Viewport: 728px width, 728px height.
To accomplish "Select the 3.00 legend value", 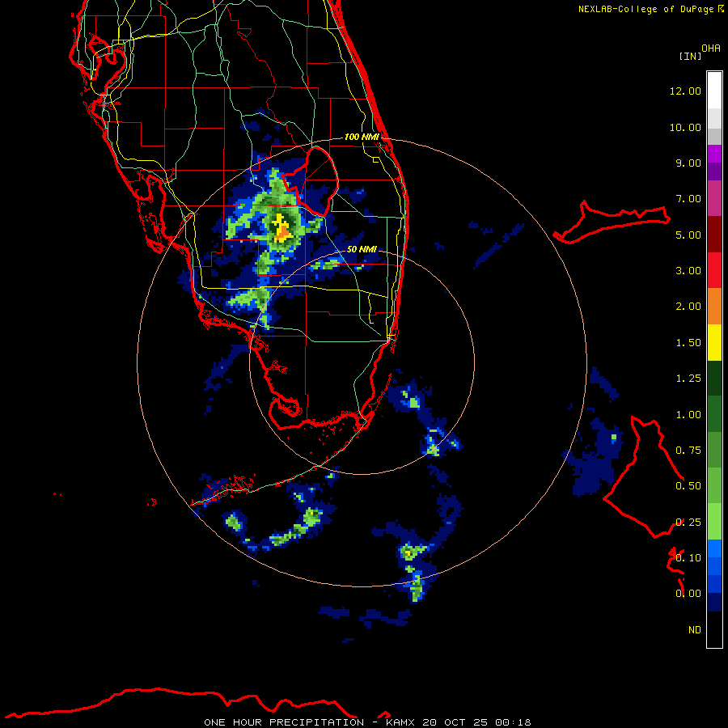I will coord(688,271).
